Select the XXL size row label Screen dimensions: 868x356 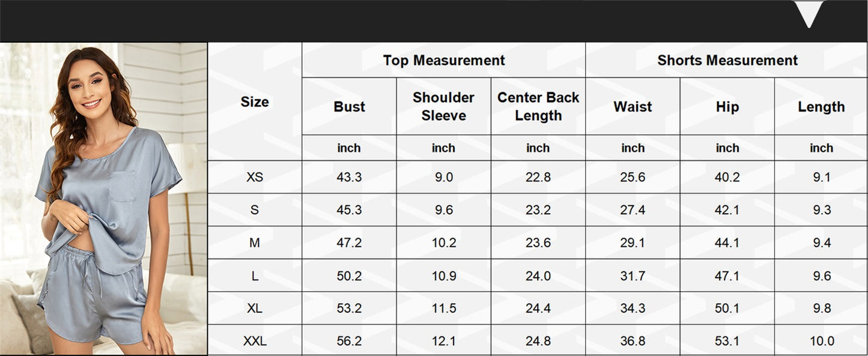click(x=255, y=342)
